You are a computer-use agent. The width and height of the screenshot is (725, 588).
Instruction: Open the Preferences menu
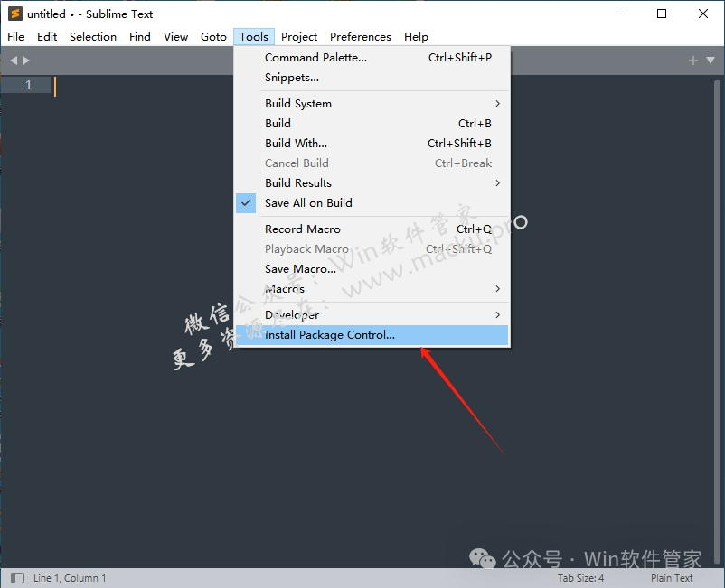(x=361, y=36)
